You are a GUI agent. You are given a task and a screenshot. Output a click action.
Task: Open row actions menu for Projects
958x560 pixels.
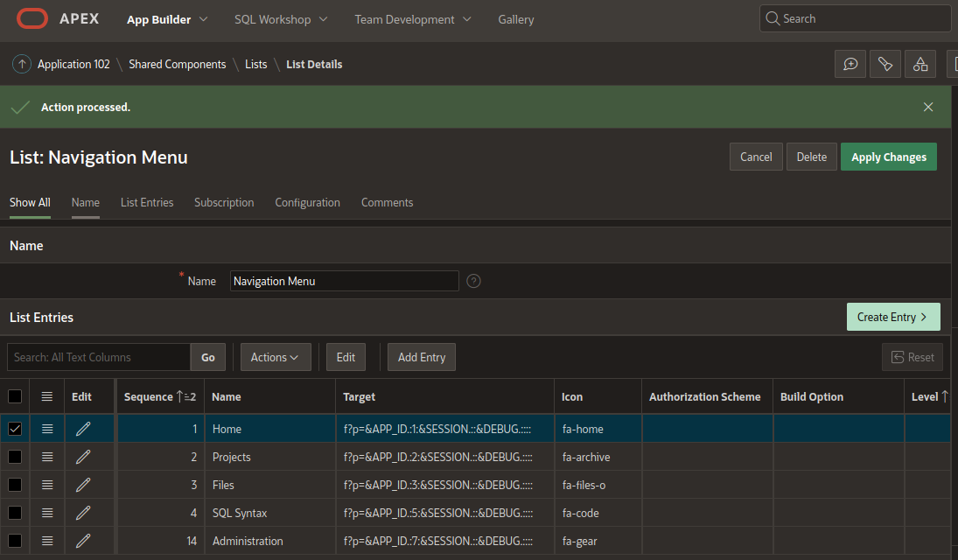pyautogui.click(x=47, y=458)
